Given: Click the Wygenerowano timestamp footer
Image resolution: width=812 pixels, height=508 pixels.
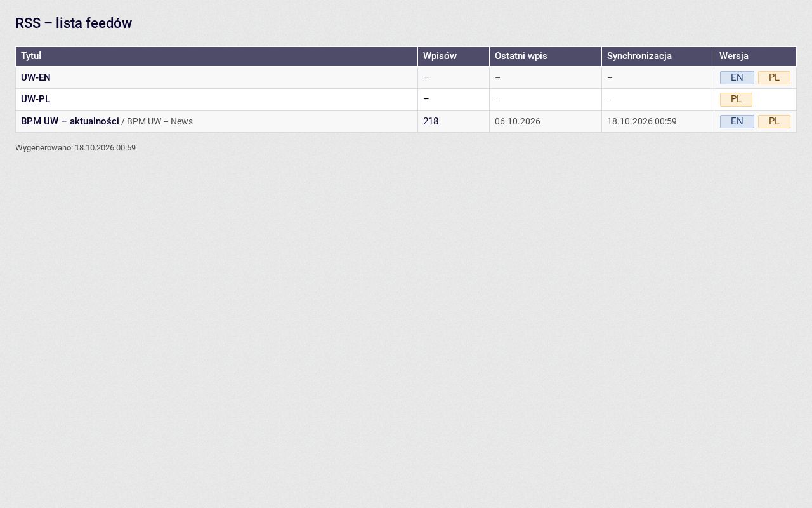Looking at the screenshot, I should [x=75, y=148].
